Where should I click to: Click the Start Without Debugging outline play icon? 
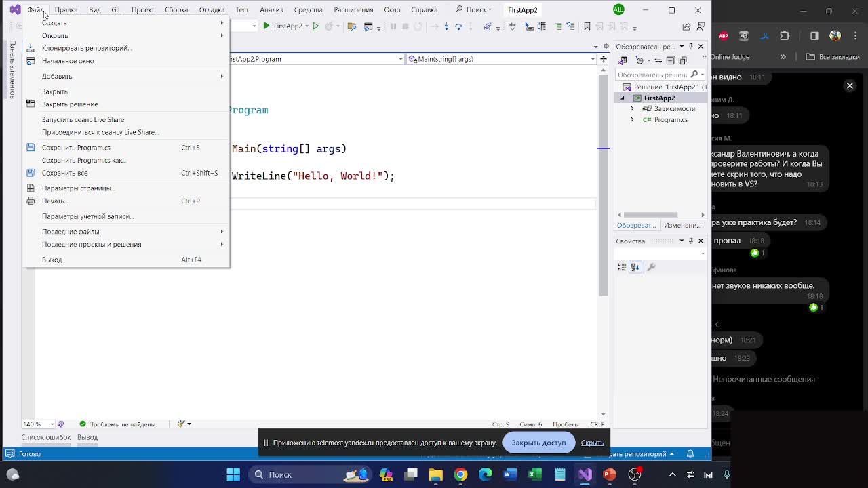(x=315, y=26)
